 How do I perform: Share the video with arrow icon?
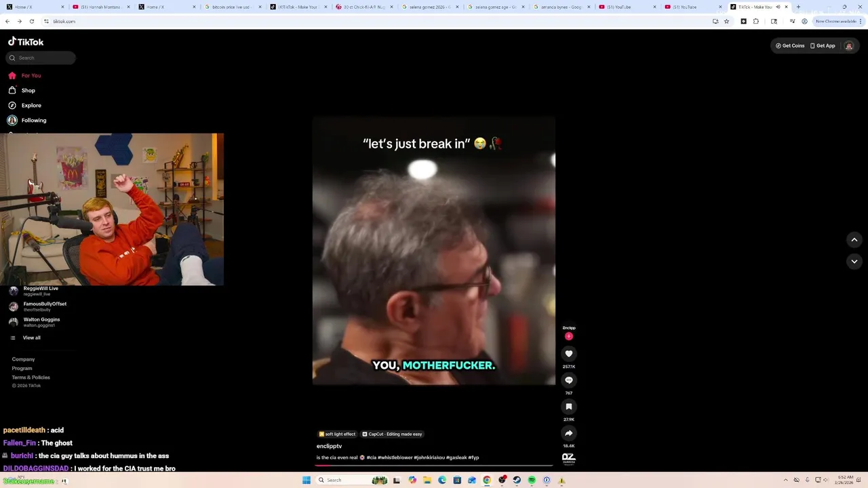pyautogui.click(x=569, y=433)
